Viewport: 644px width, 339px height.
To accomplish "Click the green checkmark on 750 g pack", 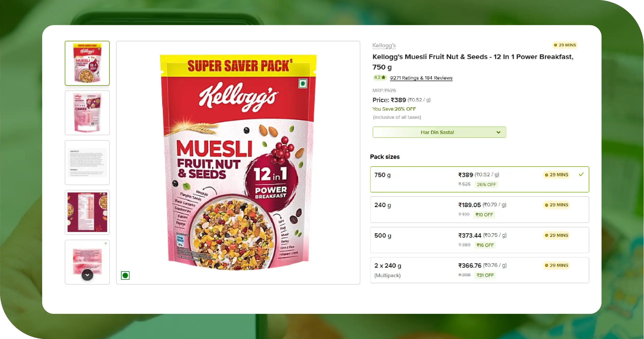I will (581, 175).
